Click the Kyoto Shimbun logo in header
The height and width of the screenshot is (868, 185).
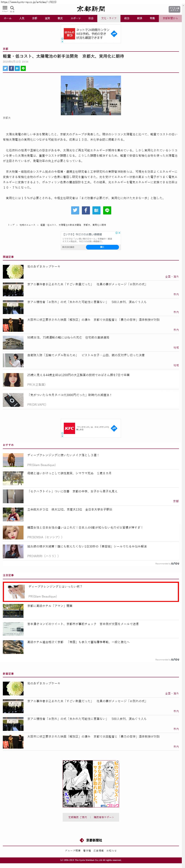pyautogui.click(x=91, y=9)
